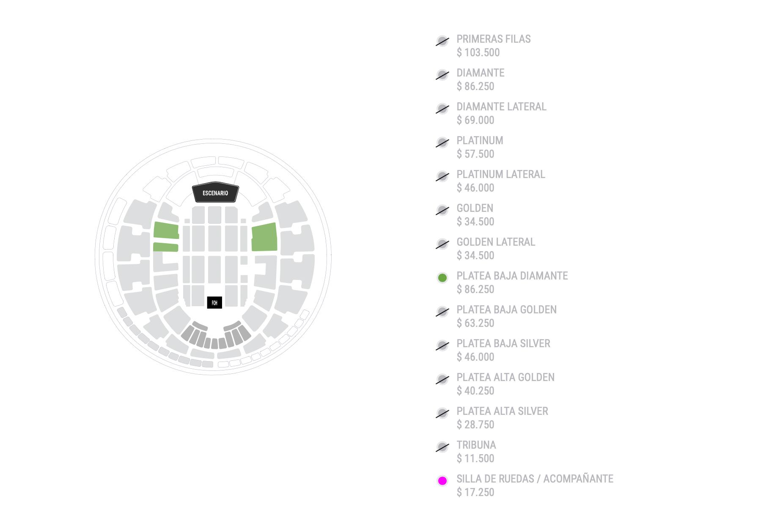
Task: Click the DIAMANTE sold-out indicator icon
Action: tap(442, 75)
